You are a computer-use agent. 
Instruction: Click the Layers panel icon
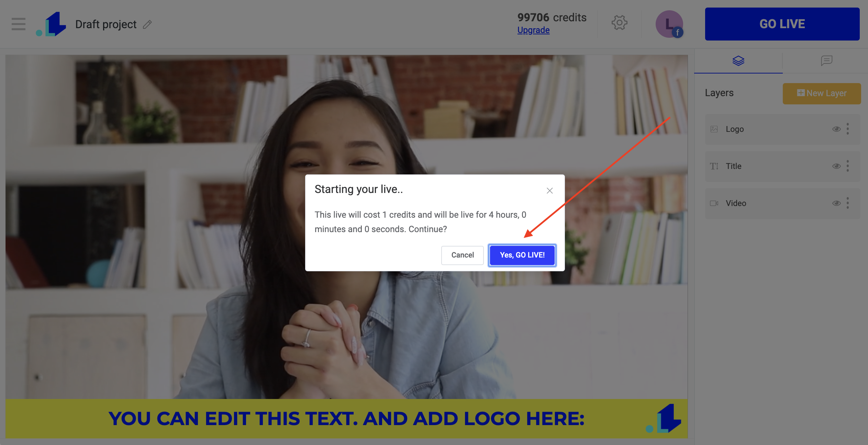point(738,61)
